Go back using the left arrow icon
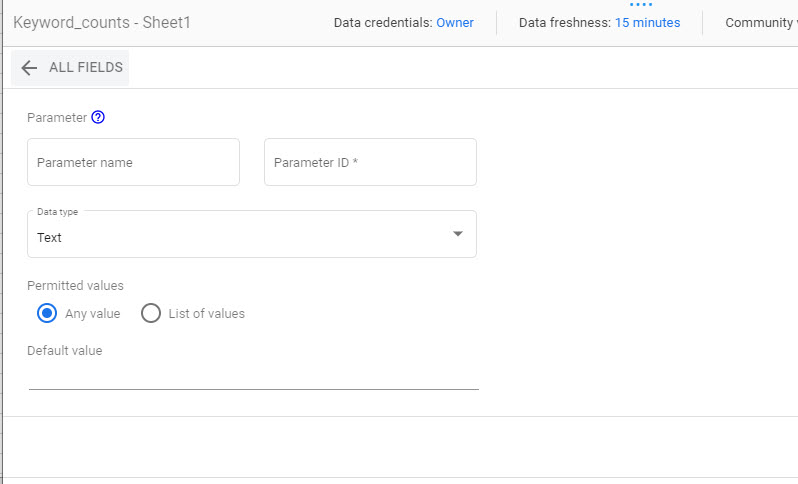The width and height of the screenshot is (798, 484). pyautogui.click(x=29, y=68)
